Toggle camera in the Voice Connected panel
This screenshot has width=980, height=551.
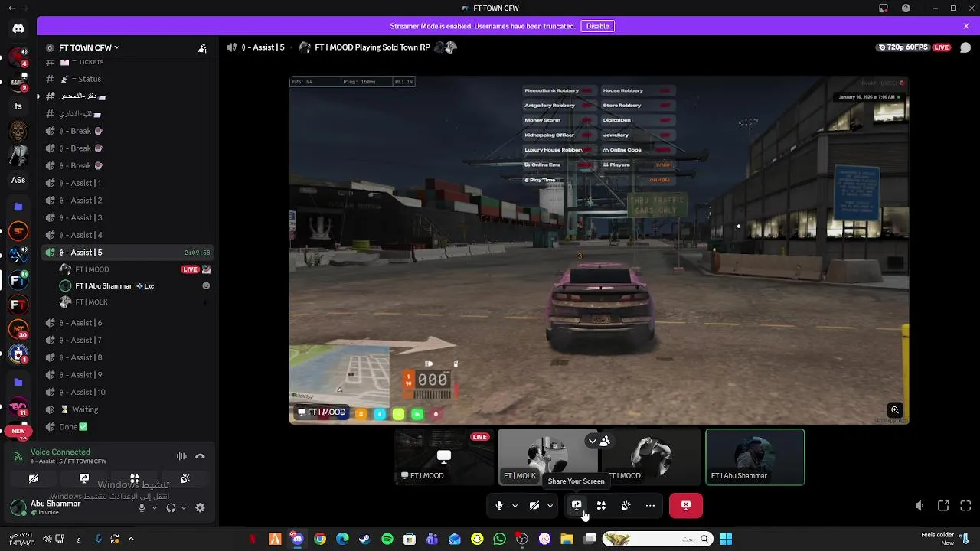click(x=34, y=478)
